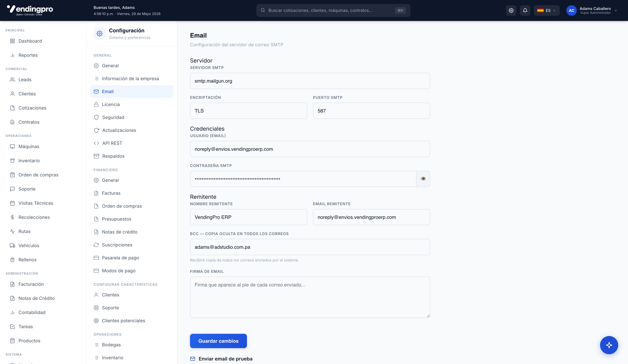Click the Encriptación TLS field
628x364 pixels.
[x=249, y=111]
